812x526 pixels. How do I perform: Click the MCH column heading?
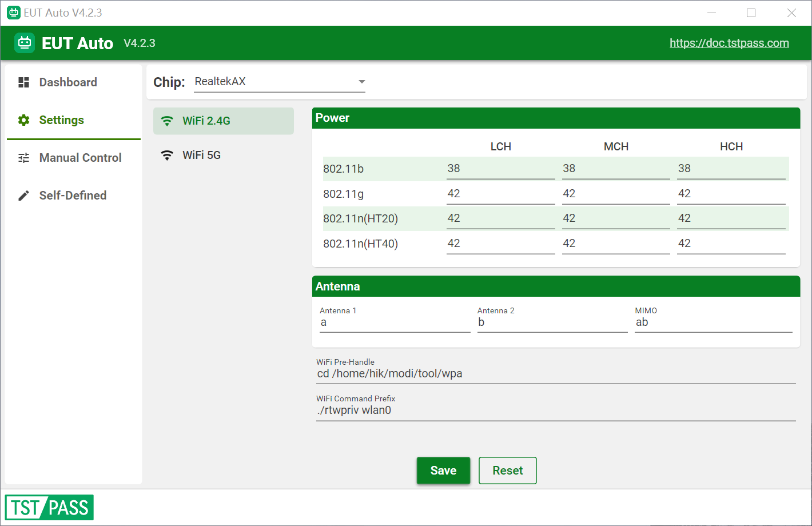click(616, 147)
